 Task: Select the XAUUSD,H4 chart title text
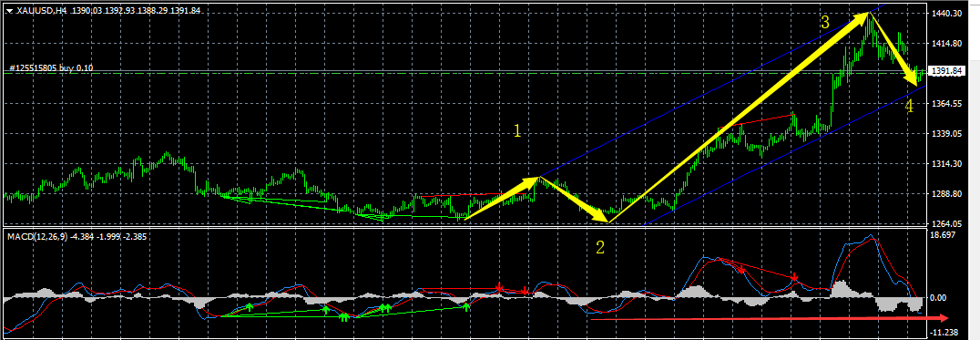pyautogui.click(x=42, y=10)
